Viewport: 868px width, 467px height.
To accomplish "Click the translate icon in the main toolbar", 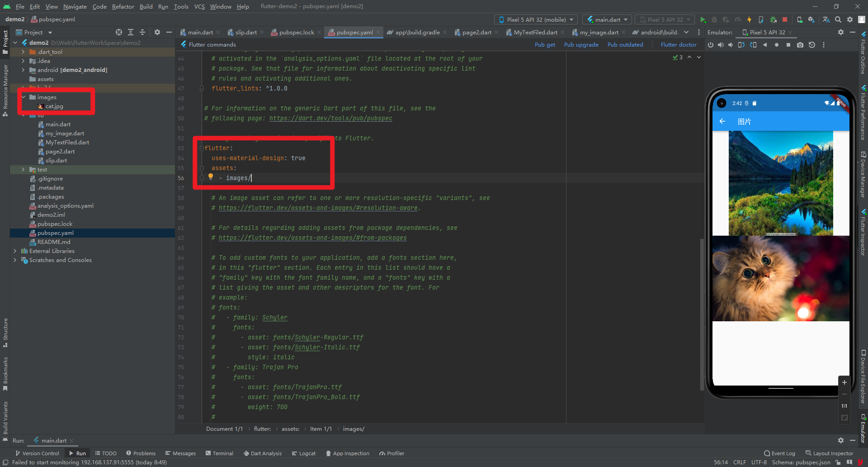I will tap(826, 19).
